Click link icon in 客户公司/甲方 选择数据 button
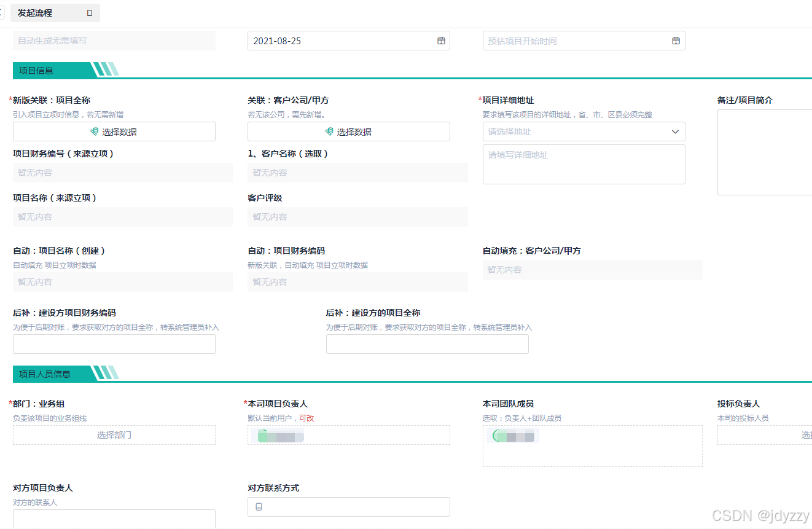The width and height of the screenshot is (812, 529). click(329, 131)
